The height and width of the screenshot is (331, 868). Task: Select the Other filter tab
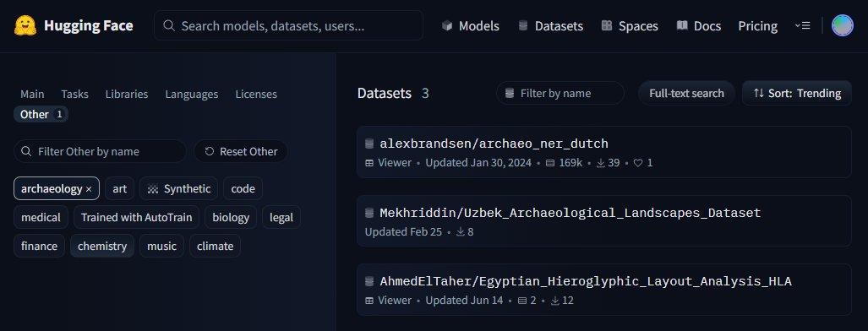point(41,115)
